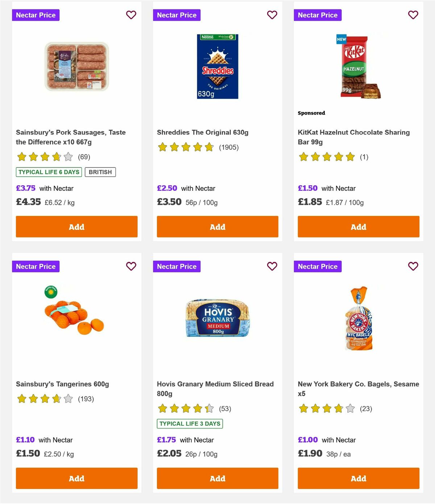Viewport: 435px width, 504px height.
Task: Toggle favourite on Sainsbury's Tangerines
Action: click(x=131, y=266)
